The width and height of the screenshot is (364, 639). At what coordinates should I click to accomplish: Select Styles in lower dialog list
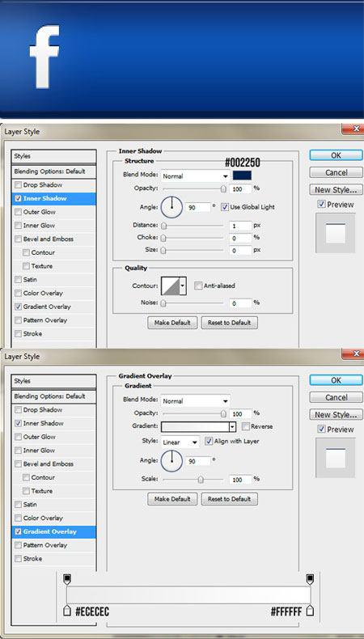point(54,381)
